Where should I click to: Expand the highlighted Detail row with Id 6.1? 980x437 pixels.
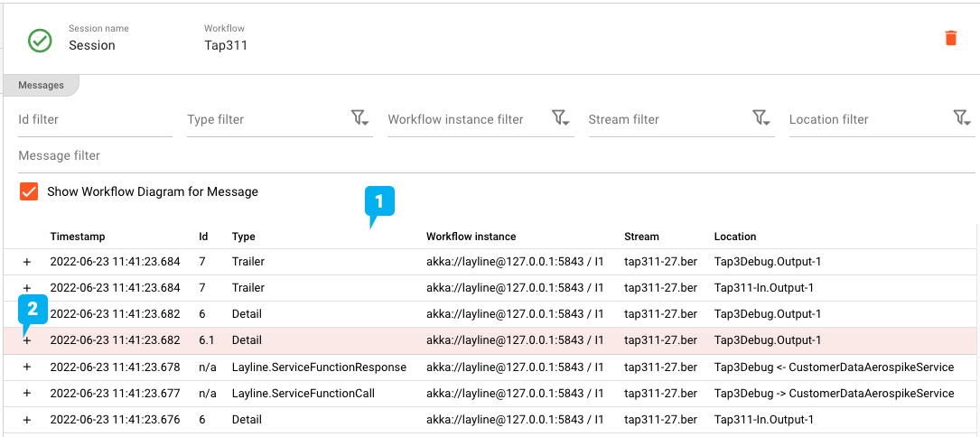point(26,340)
